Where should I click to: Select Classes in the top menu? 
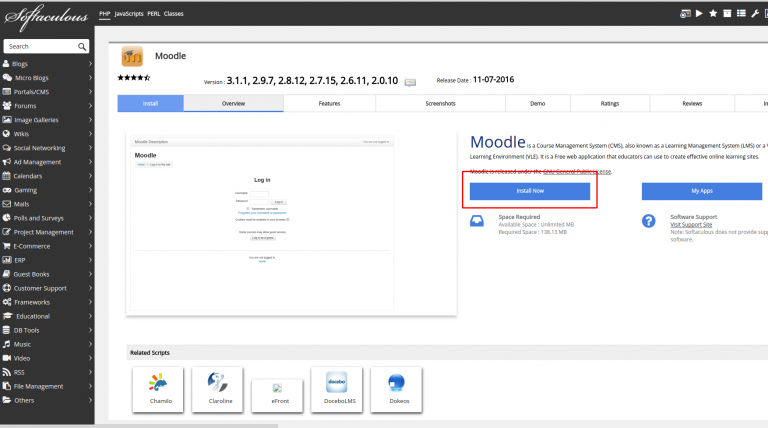(x=173, y=14)
